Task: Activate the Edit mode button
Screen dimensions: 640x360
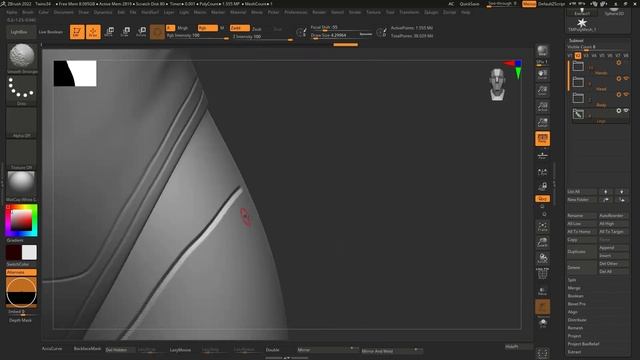Action: pos(77,32)
